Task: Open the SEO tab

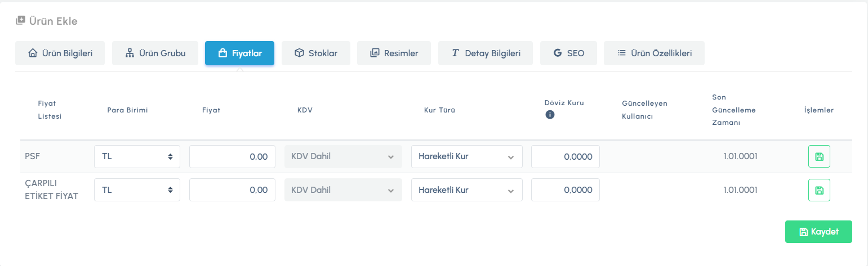Action: pos(568,53)
